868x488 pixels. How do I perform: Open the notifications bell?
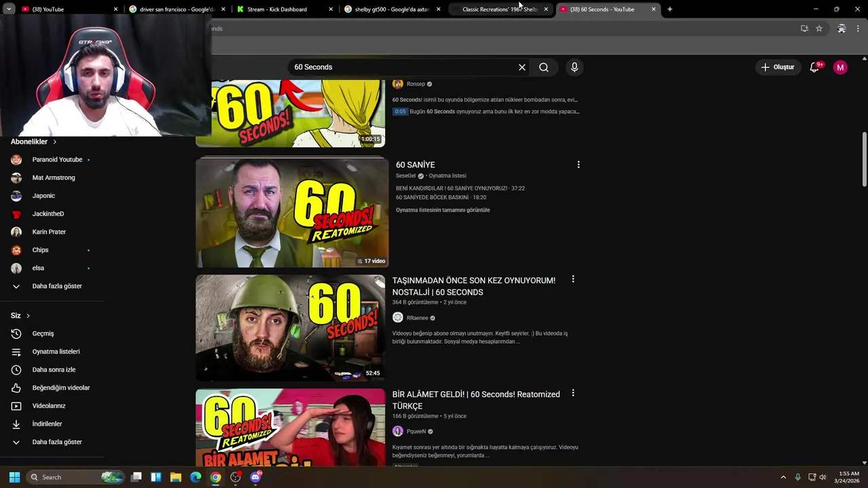(815, 67)
